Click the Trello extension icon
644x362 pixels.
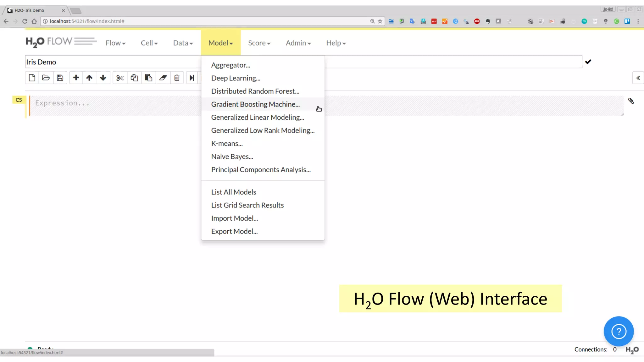(627, 21)
